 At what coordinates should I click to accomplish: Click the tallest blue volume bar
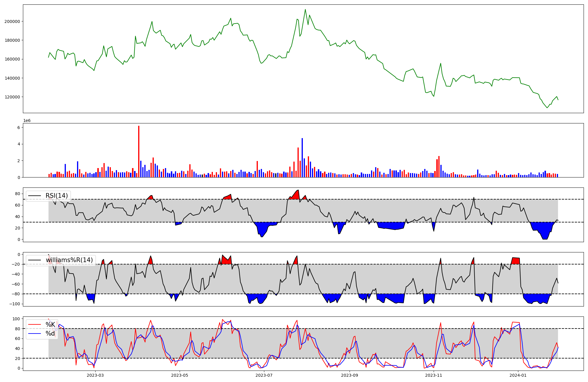click(x=302, y=158)
